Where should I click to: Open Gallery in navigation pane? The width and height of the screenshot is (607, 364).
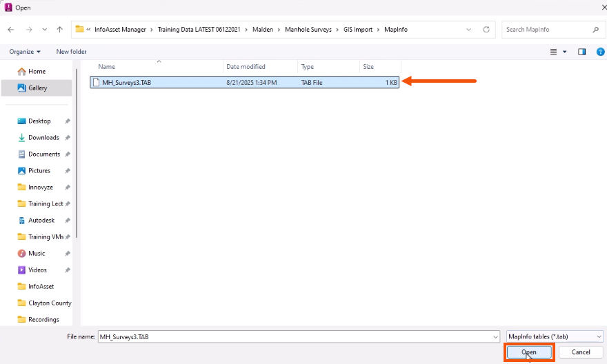tap(37, 88)
